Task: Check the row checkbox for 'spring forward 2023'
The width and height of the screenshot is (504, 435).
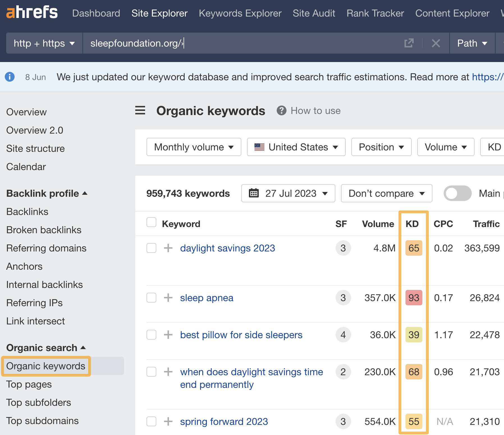Action: point(151,421)
